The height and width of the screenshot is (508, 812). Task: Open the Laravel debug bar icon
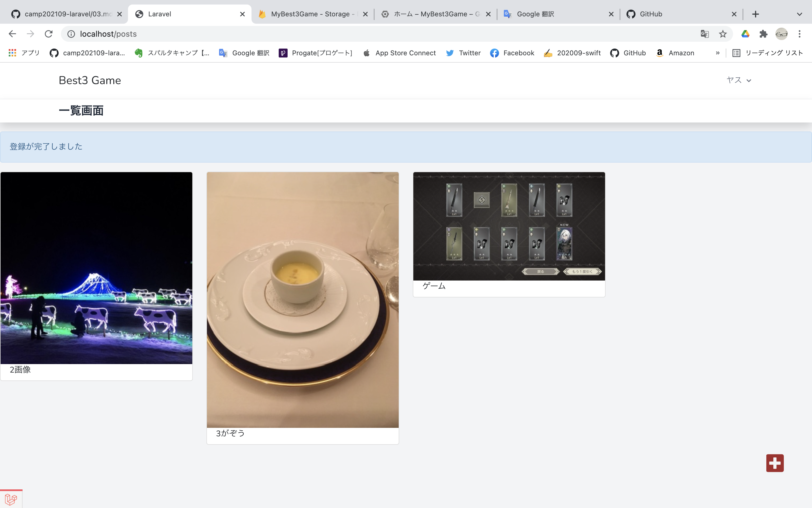point(11,499)
